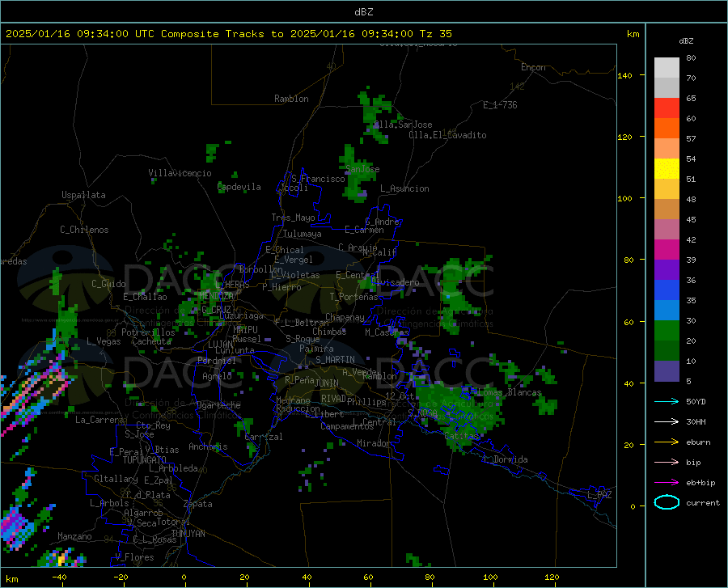This screenshot has width=728, height=588.
Task: Click the 'C_Chilenos' map label
Action: click(84, 230)
